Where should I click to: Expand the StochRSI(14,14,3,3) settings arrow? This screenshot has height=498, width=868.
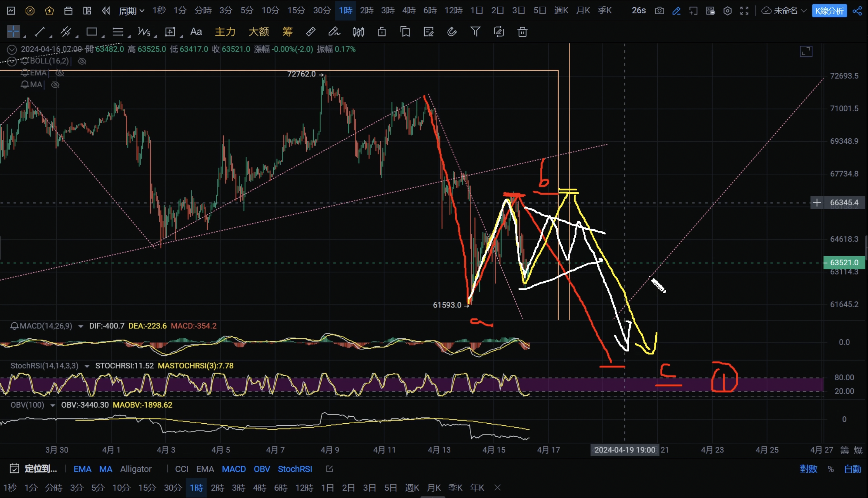coord(87,366)
